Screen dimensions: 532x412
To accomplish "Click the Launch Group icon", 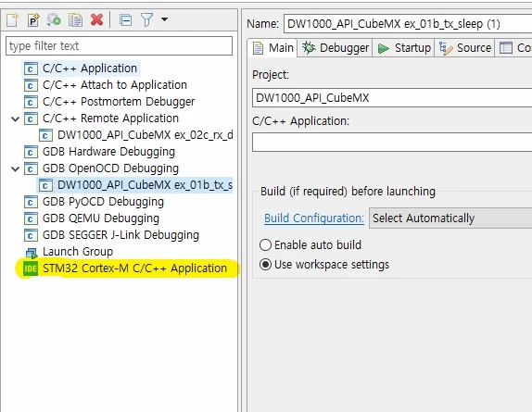I will pos(32,253).
